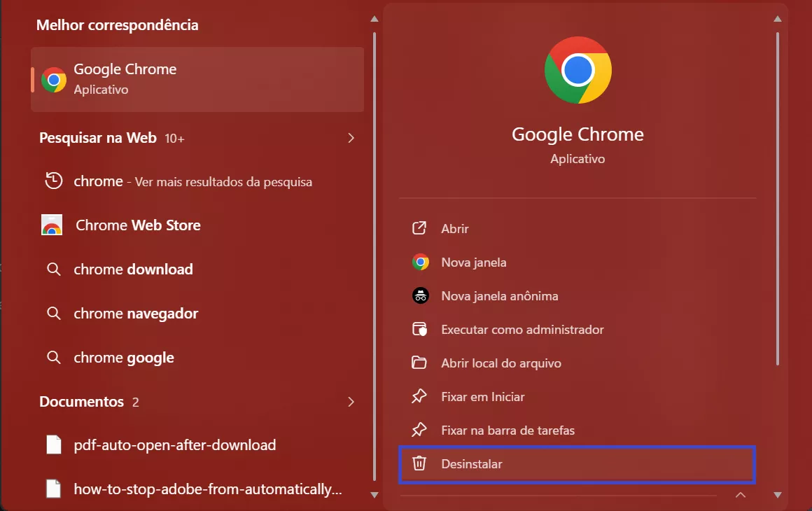This screenshot has height=511, width=812.
Task: Expand the Documentos section
Action: point(351,402)
